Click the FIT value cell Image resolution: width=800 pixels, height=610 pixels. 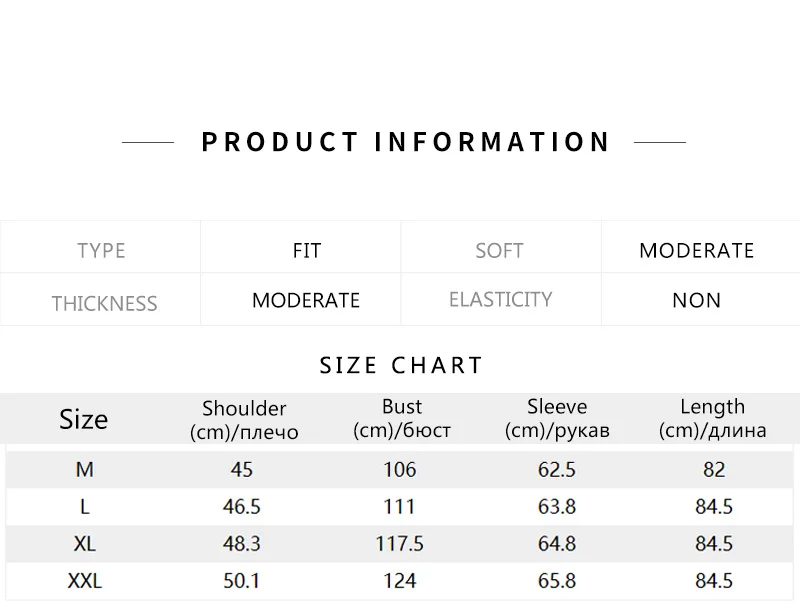(307, 250)
